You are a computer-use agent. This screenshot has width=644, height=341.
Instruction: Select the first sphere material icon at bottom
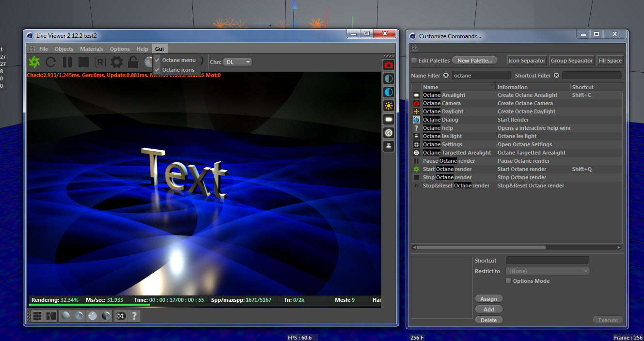pos(65,316)
